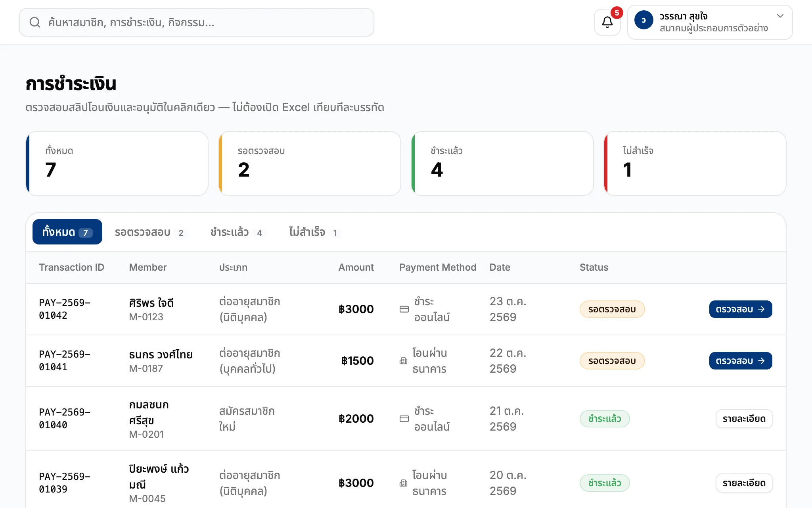The width and height of the screenshot is (812, 508).
Task: Click bank icon in PAY-2569-01041 row
Action: tap(403, 361)
